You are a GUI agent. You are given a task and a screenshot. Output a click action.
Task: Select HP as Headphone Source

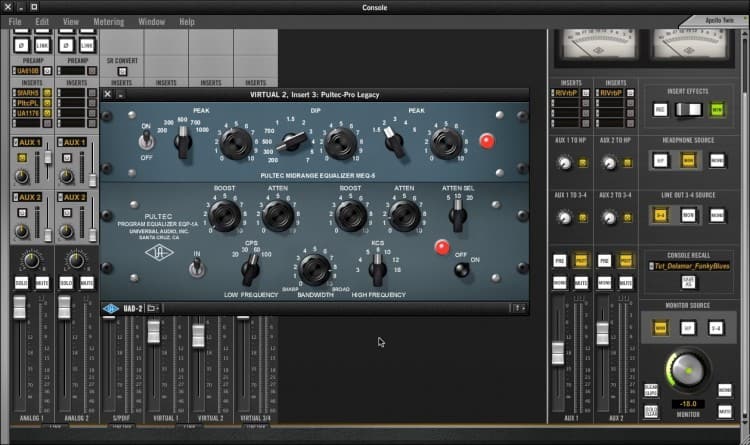pos(660,160)
